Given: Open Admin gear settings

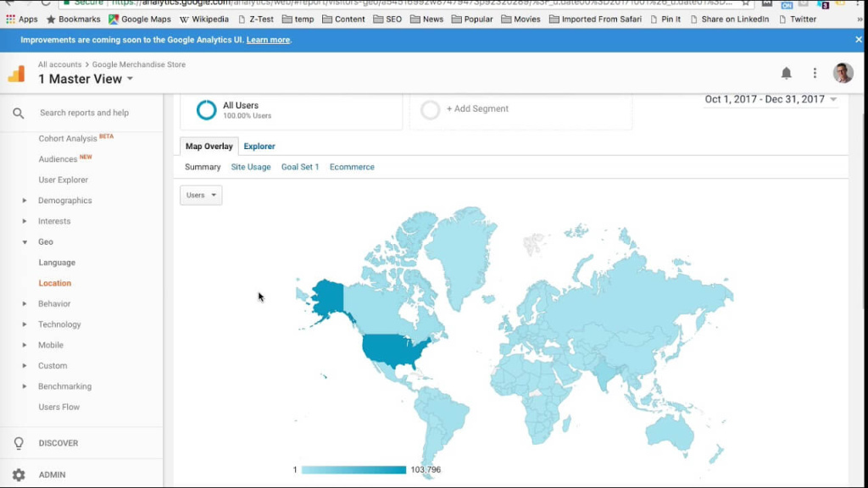Looking at the screenshot, I should (19, 474).
